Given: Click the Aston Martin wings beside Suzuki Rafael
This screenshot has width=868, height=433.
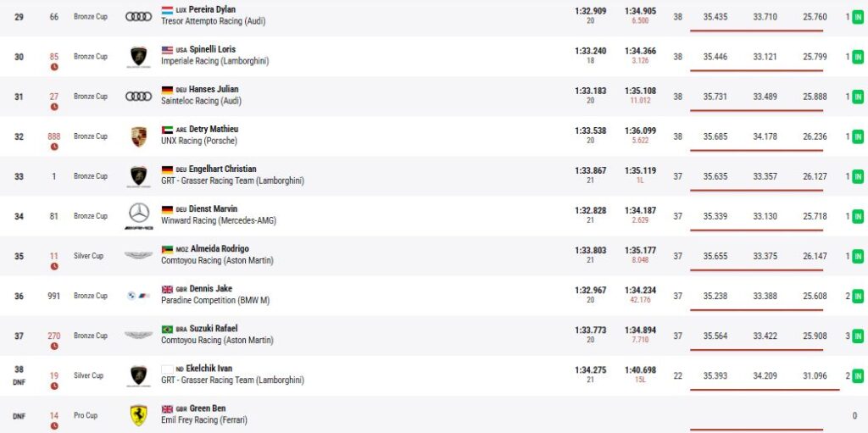Looking at the screenshot, I should coord(138,336).
